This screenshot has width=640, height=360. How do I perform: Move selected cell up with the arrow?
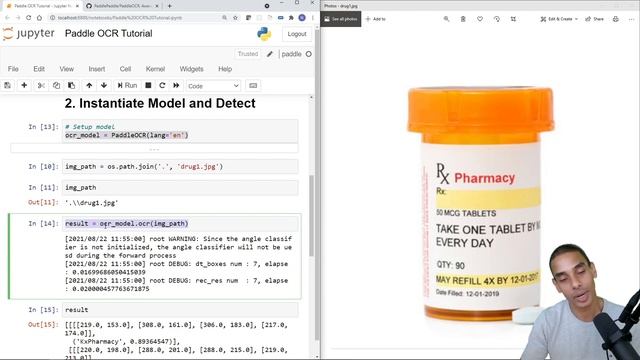tap(89, 85)
